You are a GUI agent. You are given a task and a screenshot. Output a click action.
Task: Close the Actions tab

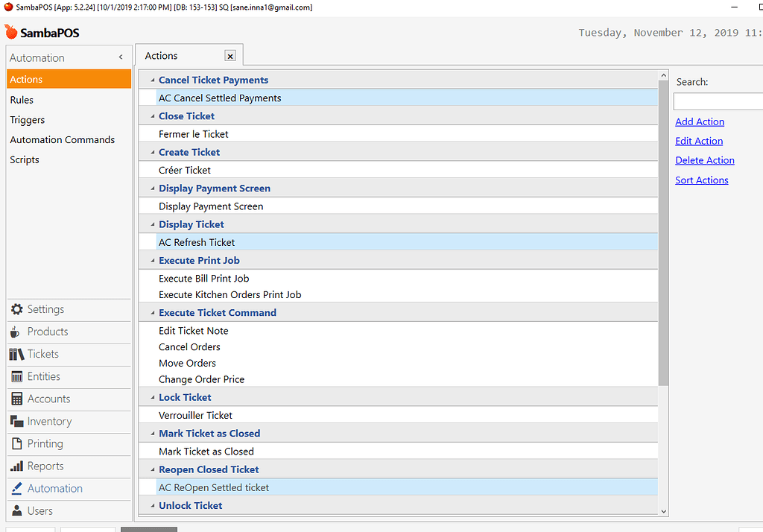(230, 56)
